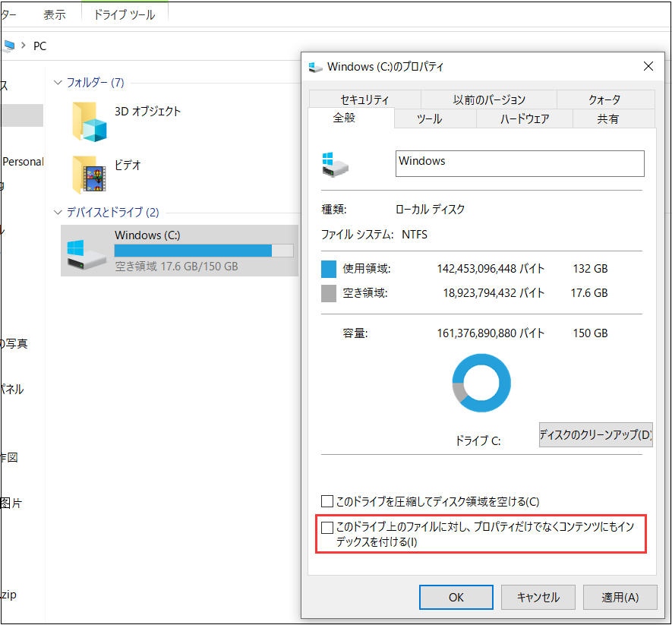Click the 142,453,096,448 バイト used space value

(x=491, y=269)
